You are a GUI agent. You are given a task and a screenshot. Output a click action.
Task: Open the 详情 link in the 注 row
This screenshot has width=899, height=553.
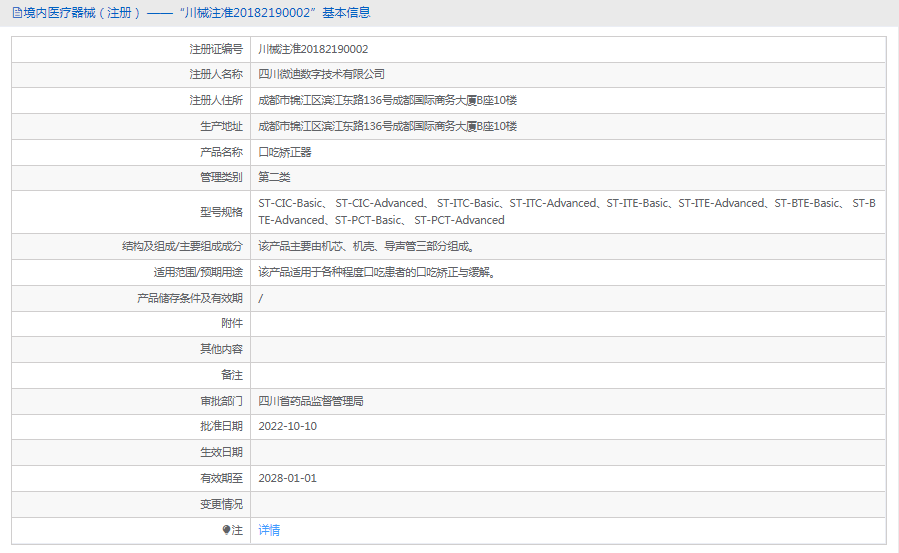pyautogui.click(x=269, y=530)
